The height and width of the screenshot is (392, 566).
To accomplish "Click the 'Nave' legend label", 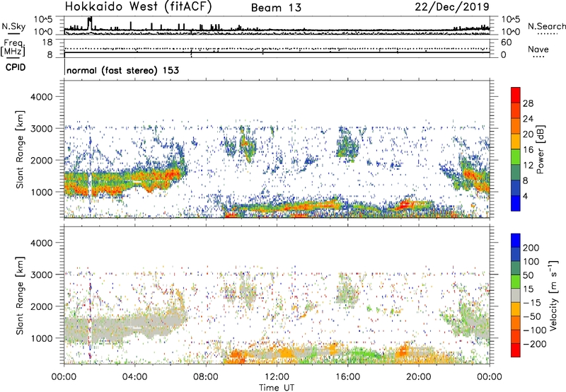I will pos(538,50).
